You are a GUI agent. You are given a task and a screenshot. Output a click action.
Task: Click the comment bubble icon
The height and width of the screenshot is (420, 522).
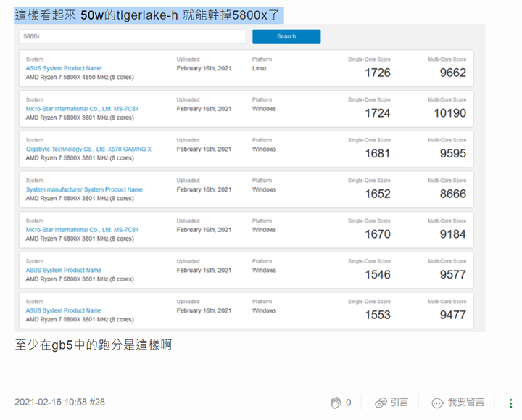pyautogui.click(x=438, y=403)
